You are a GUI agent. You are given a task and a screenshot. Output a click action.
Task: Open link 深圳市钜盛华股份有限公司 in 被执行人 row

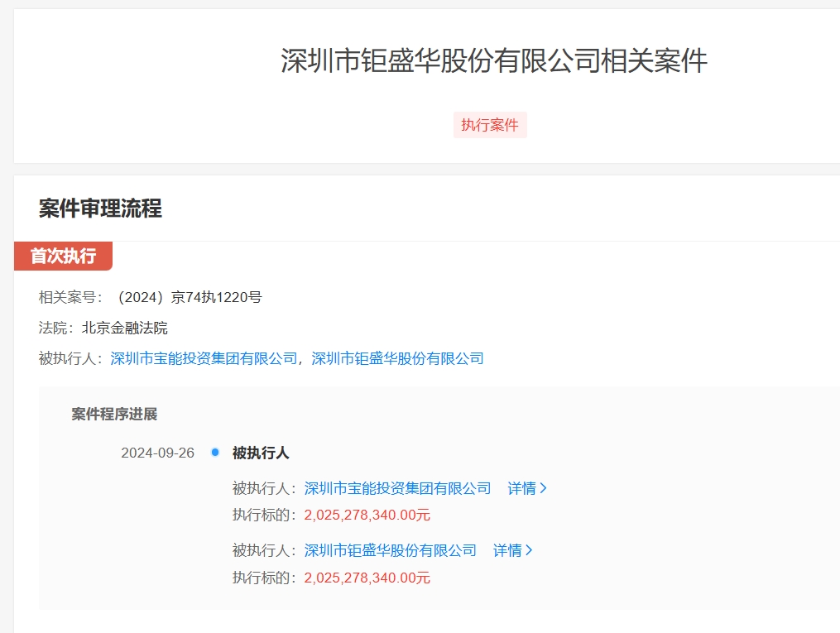[396, 358]
